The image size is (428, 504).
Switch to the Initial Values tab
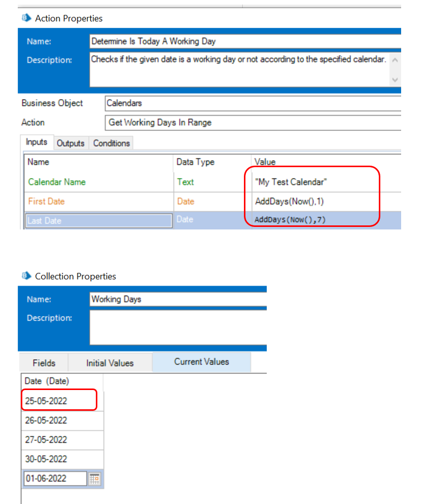coord(110,363)
